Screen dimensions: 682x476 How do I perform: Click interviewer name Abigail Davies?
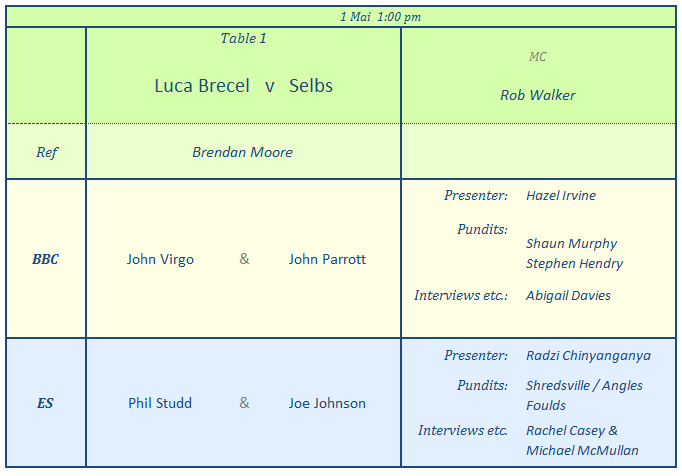(x=568, y=296)
